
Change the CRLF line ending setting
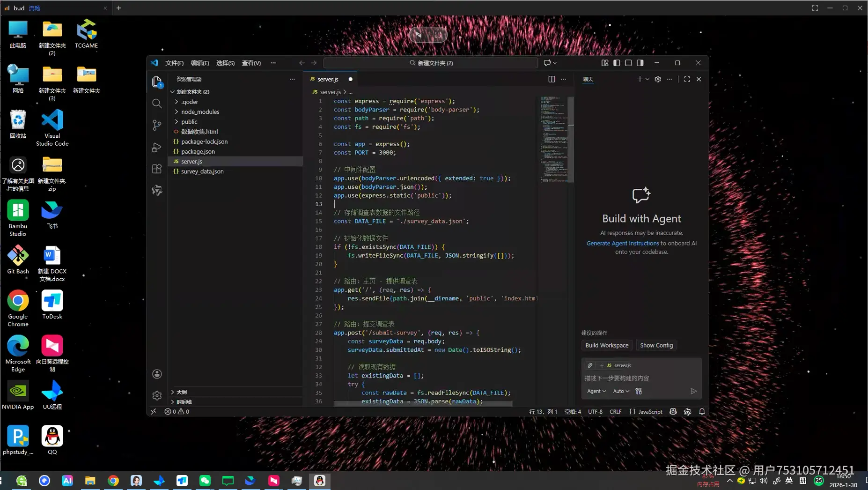(x=616, y=412)
